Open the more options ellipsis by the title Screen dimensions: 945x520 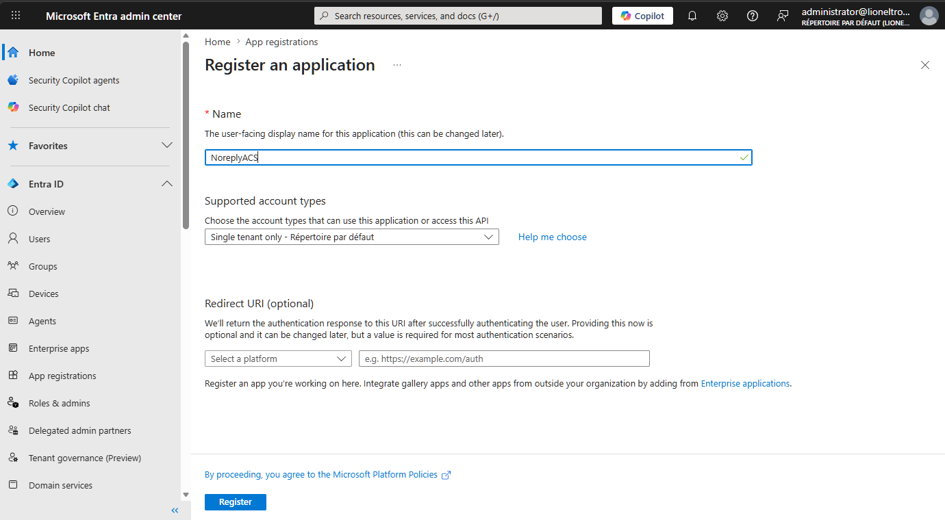click(x=397, y=65)
